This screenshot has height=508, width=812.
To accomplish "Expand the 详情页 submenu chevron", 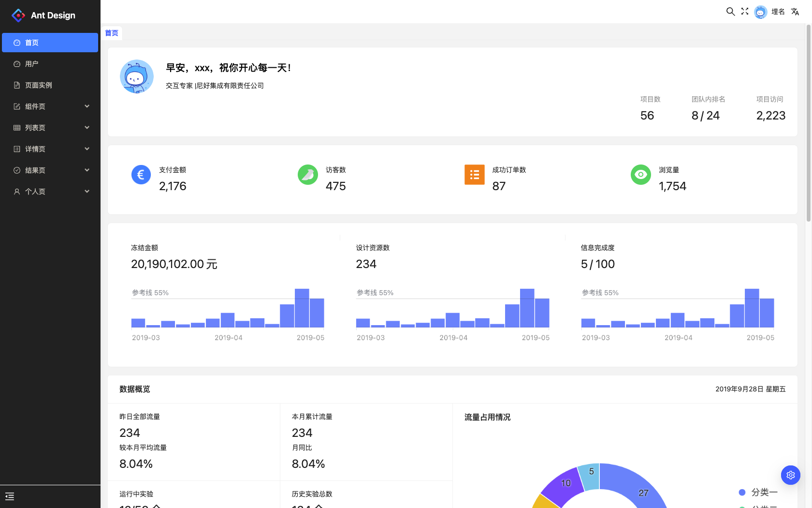I will point(87,149).
